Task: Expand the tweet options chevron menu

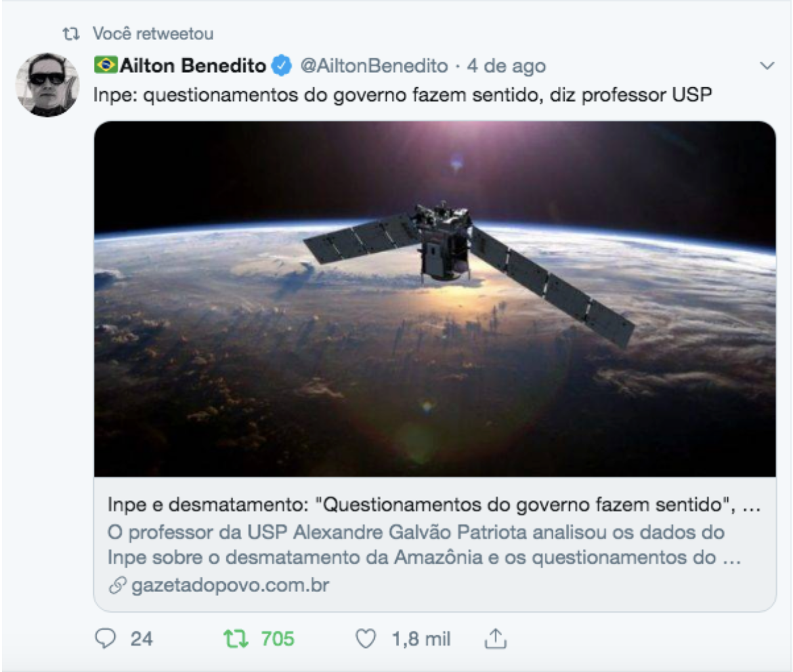Action: click(x=767, y=66)
